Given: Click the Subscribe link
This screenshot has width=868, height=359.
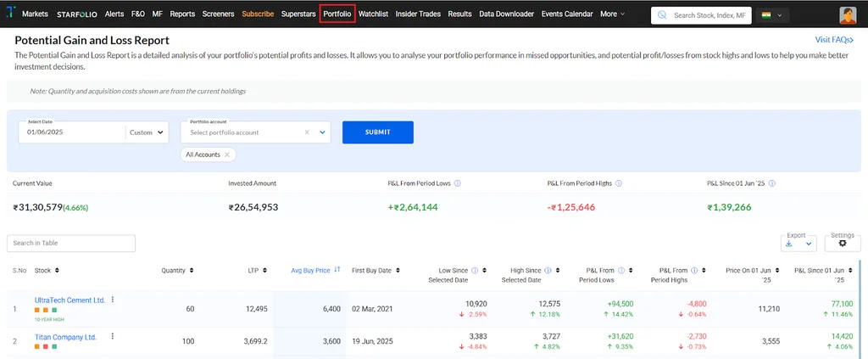Looking at the screenshot, I should point(258,14).
